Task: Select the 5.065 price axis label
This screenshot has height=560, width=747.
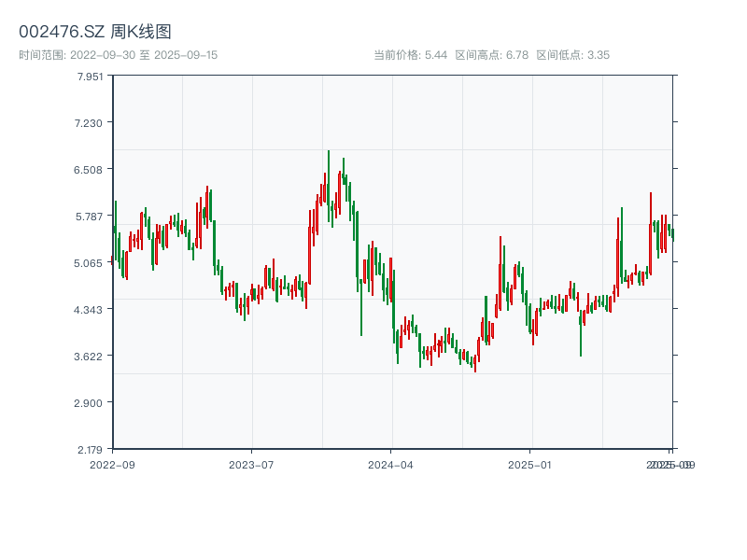Action: click(x=91, y=263)
